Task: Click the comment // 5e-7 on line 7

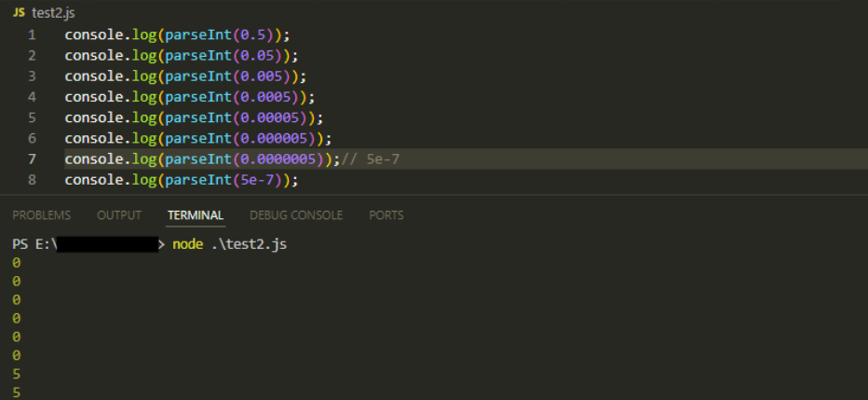Action: [371, 159]
